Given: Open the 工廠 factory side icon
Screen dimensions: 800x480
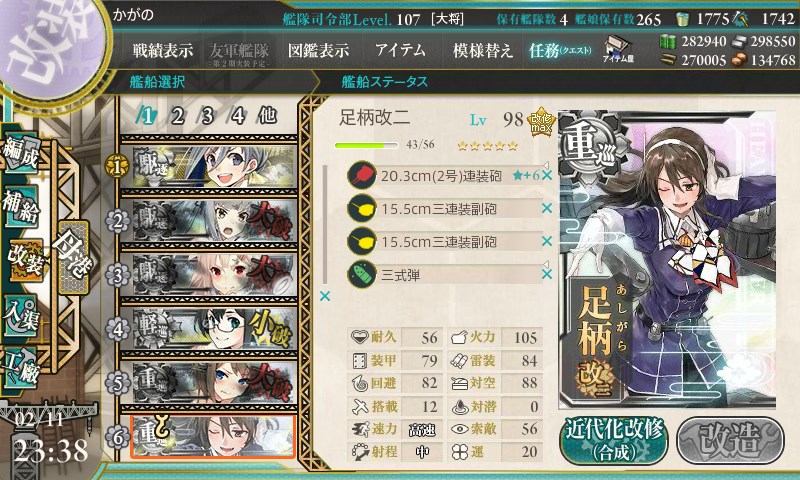Looking at the screenshot, I should [21, 367].
